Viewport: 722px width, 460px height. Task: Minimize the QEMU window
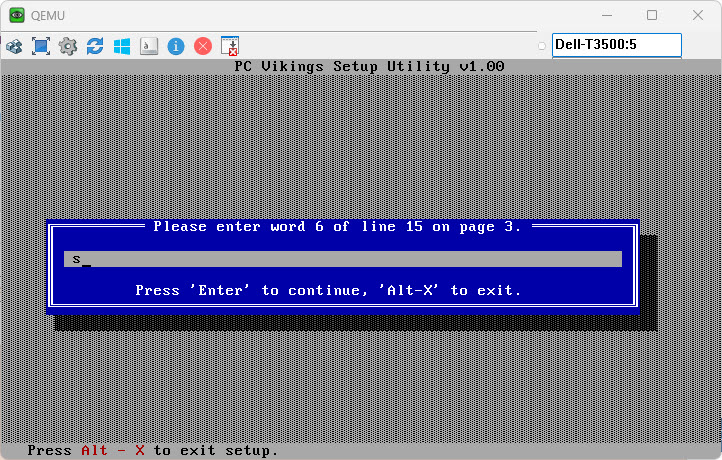click(x=607, y=15)
